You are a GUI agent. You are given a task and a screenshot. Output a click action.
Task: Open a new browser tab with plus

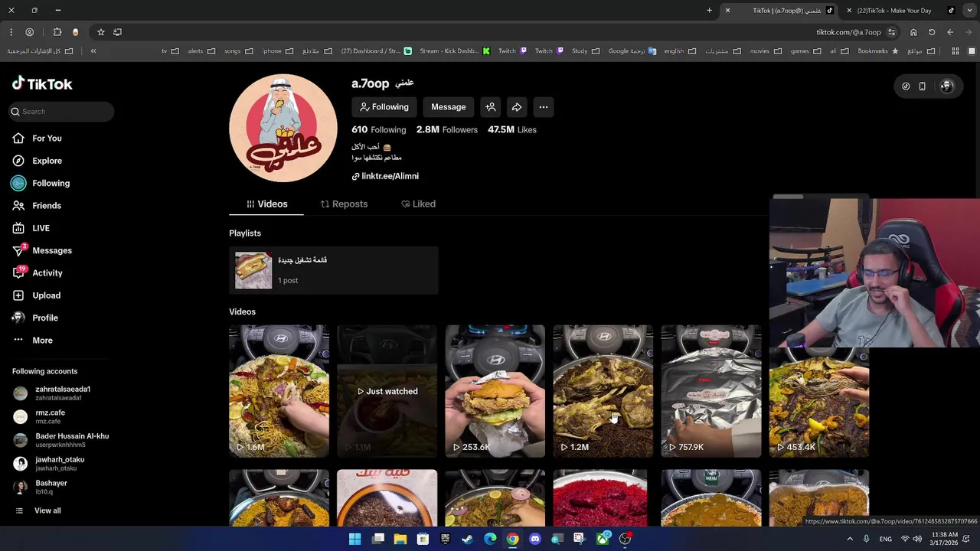coord(709,11)
